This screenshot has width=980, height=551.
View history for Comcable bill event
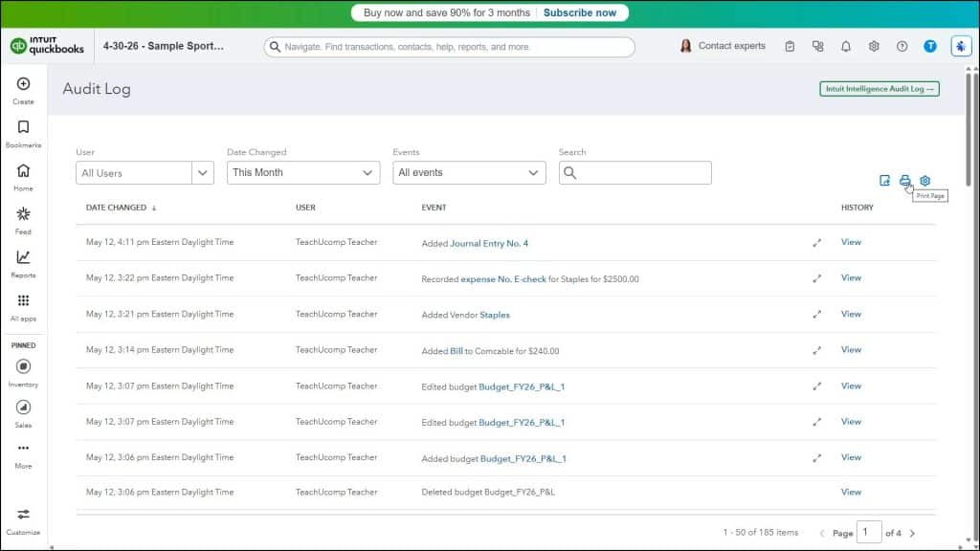tap(851, 350)
